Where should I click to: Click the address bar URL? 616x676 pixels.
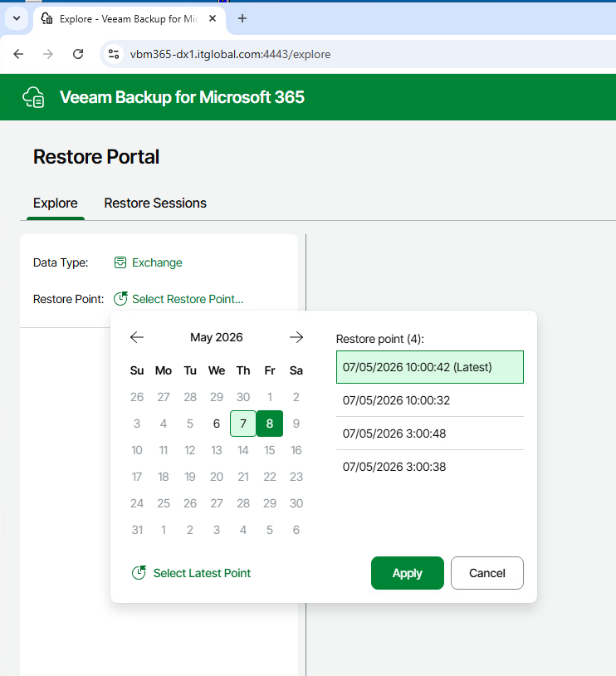[230, 54]
